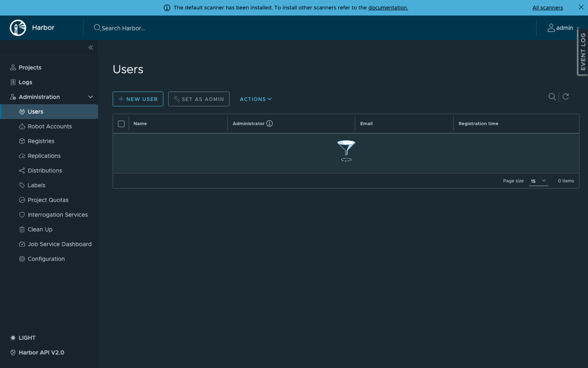The image size is (588, 368).
Task: Collapse the sidebar with double-chevron icon
Action: (x=91, y=47)
